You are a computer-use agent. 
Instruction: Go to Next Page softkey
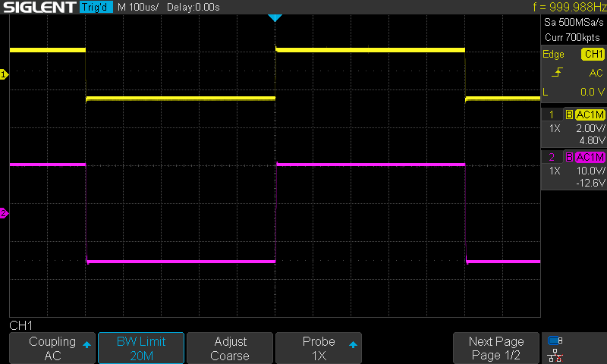pyautogui.click(x=496, y=348)
